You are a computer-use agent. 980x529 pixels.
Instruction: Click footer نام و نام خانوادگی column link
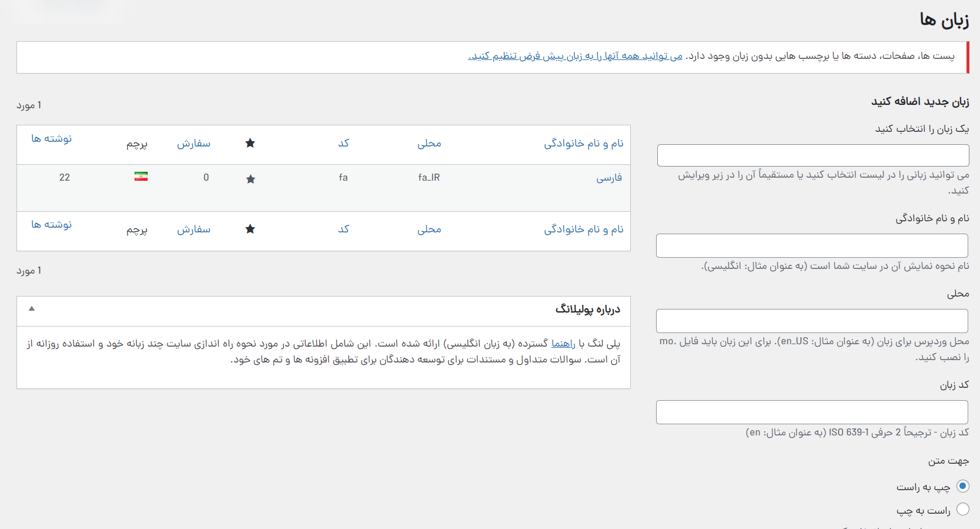(583, 229)
